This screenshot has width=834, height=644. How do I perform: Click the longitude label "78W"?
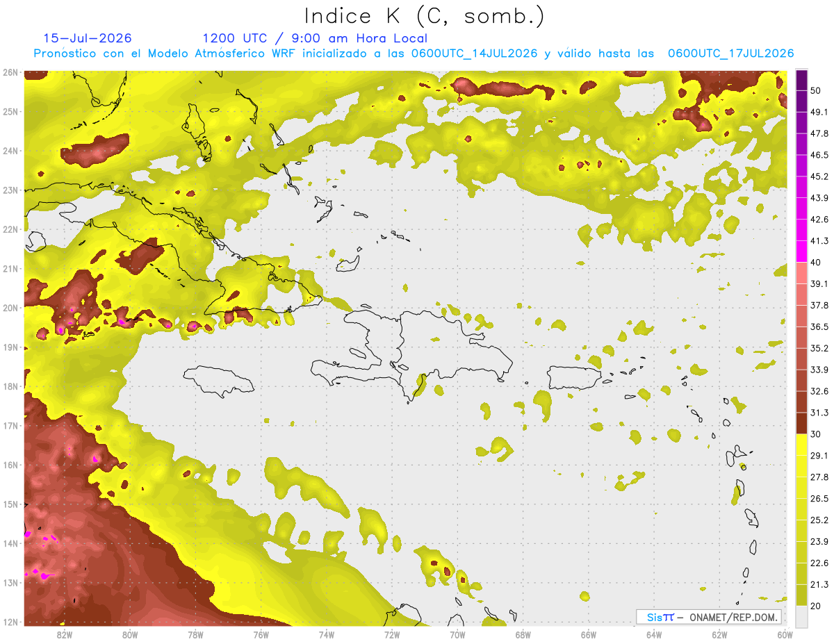[195, 635]
